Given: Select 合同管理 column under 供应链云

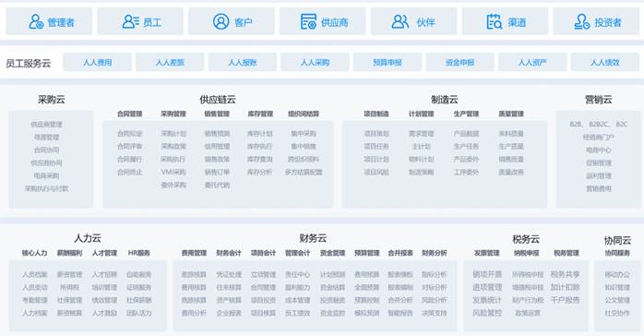Looking at the screenshot, I should [x=130, y=114].
